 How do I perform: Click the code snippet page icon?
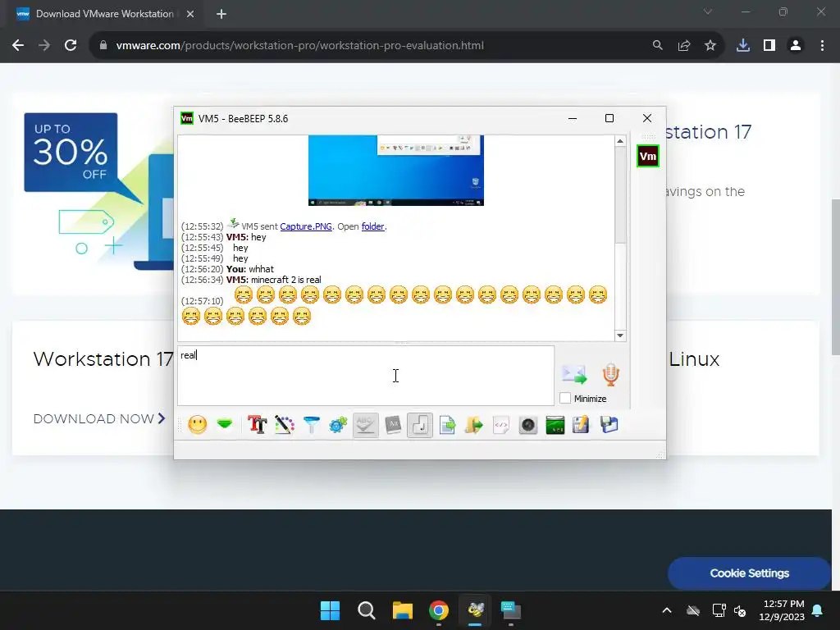(x=501, y=426)
